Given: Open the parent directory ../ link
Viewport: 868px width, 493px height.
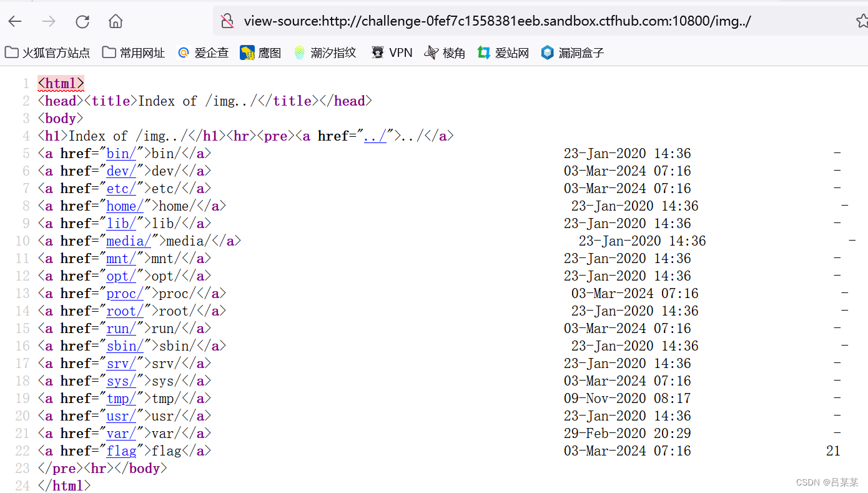Looking at the screenshot, I should click(x=375, y=136).
